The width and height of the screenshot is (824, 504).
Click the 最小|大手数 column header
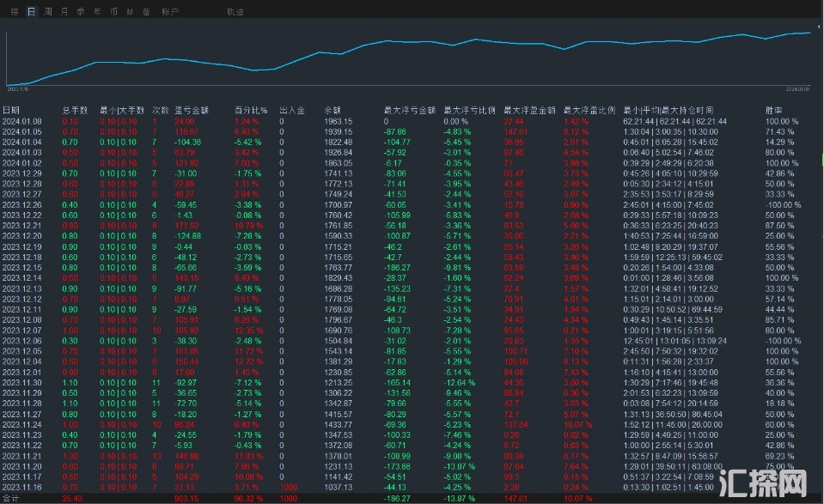tap(122, 110)
